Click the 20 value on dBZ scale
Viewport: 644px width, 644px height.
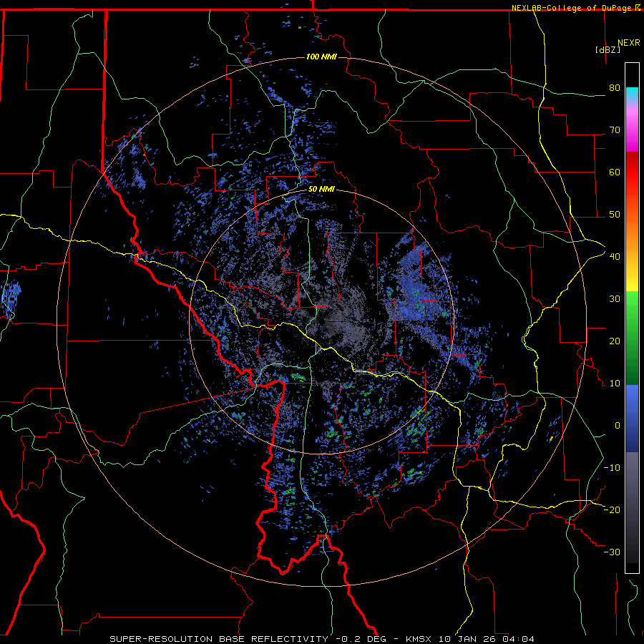coord(615,341)
